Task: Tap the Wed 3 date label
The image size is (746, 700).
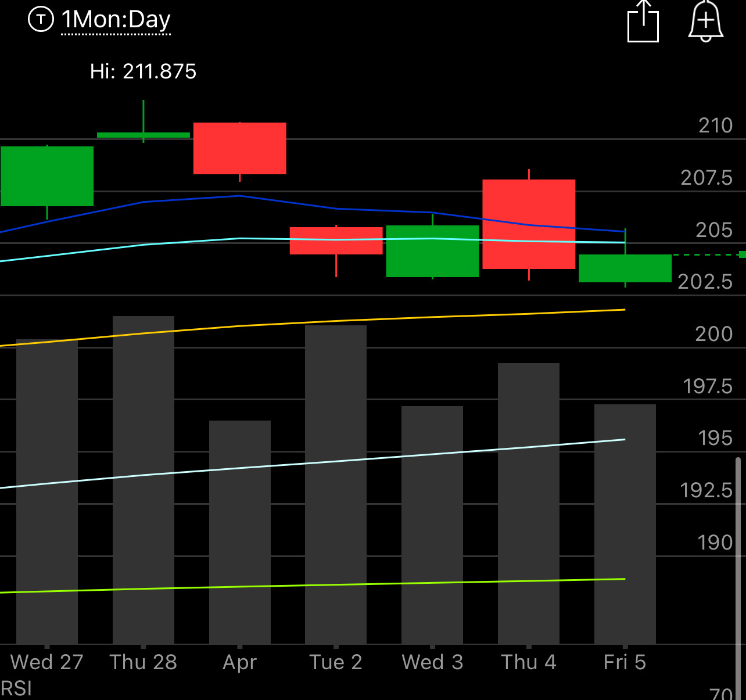Action: 433,662
